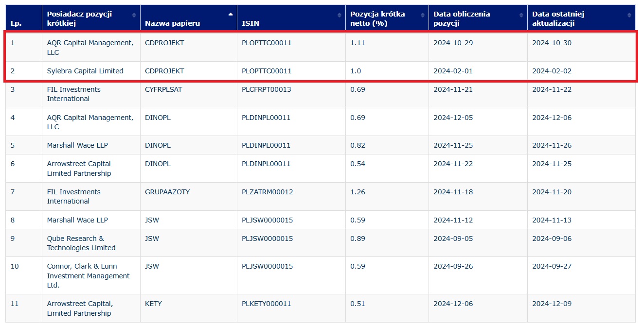Select the date 2024-02-02

click(552, 71)
